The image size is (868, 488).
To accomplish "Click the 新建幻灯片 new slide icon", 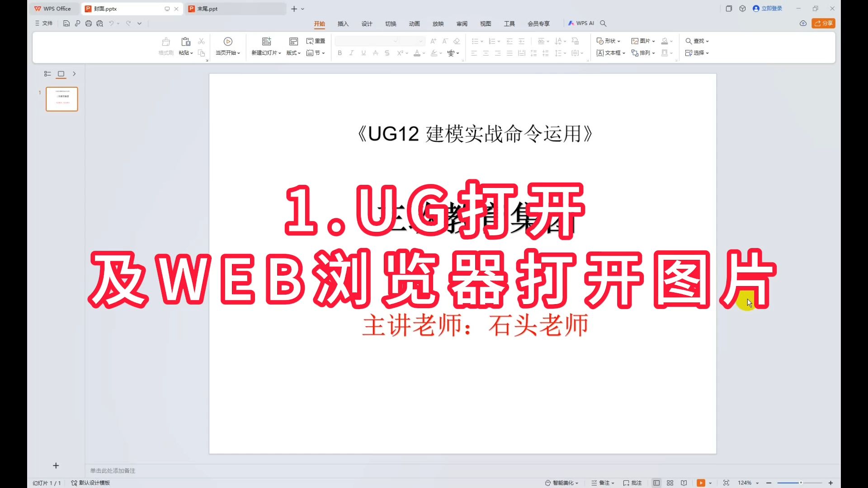I will click(x=266, y=42).
